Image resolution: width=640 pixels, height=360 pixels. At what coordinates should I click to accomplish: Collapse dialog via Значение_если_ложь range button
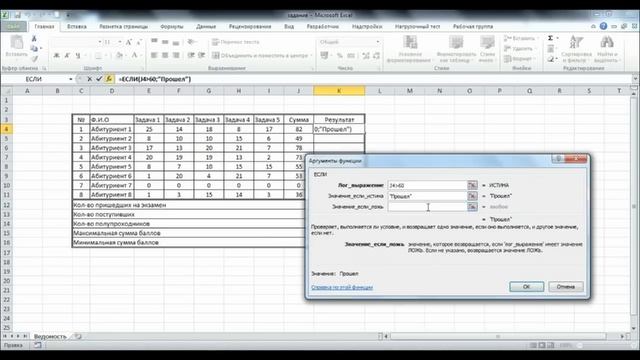(x=472, y=207)
